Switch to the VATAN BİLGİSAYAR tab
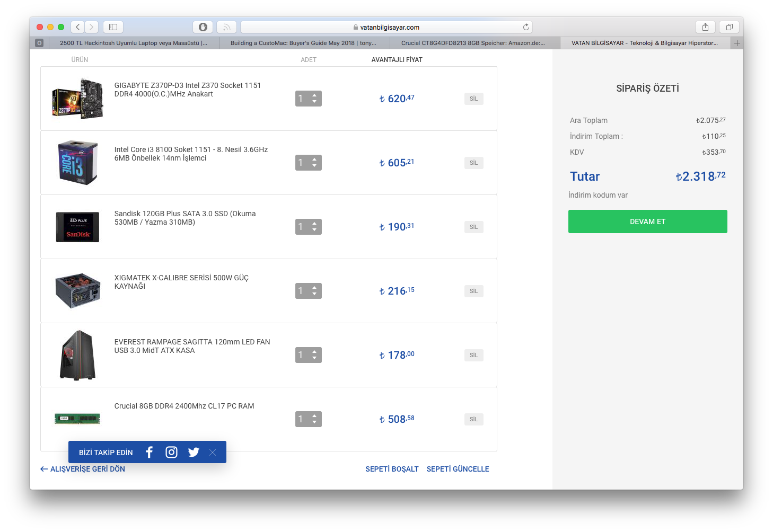Screen dimensions: 773x532 (645, 42)
